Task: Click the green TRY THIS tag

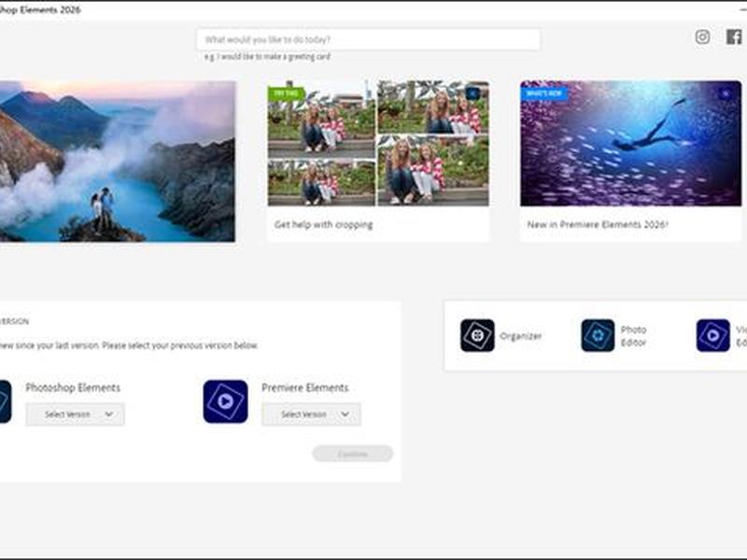Action: (x=286, y=93)
